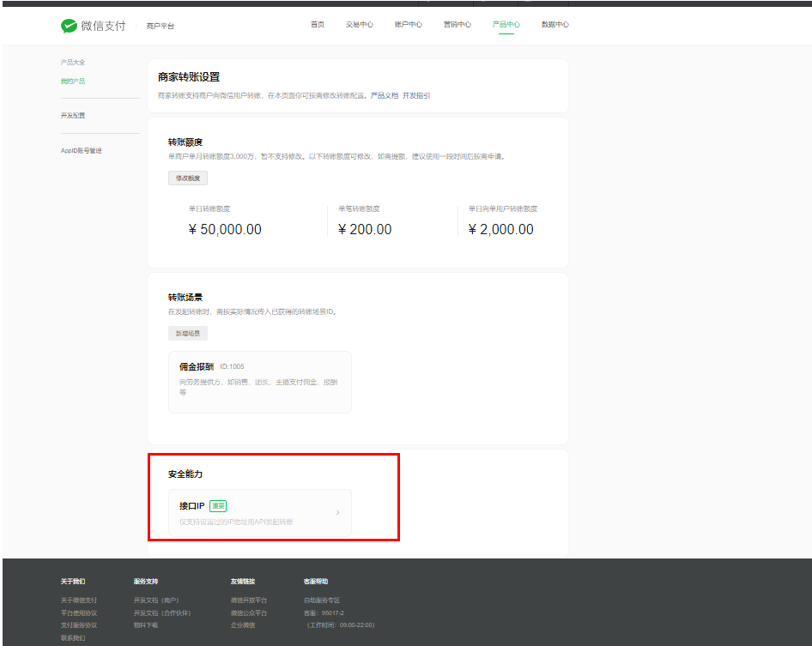The height and width of the screenshot is (646, 812).
Task: Open 开发配置 in the sidebar
Action: pyautogui.click(x=73, y=115)
